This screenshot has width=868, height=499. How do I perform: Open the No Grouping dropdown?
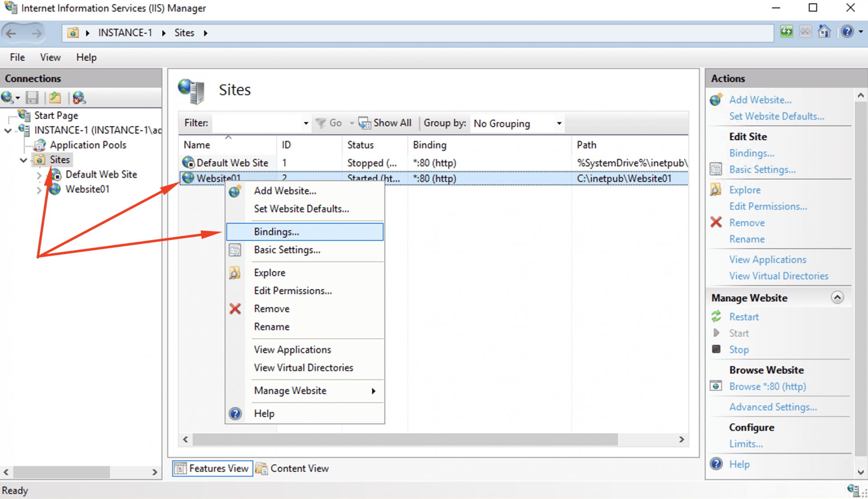[x=559, y=123]
